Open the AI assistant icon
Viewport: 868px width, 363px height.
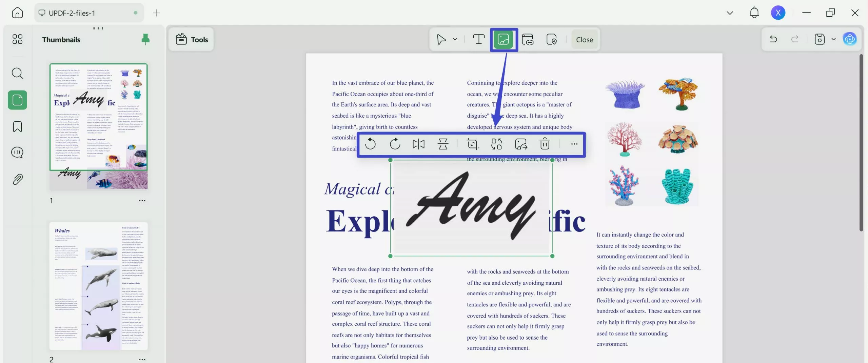click(x=850, y=39)
